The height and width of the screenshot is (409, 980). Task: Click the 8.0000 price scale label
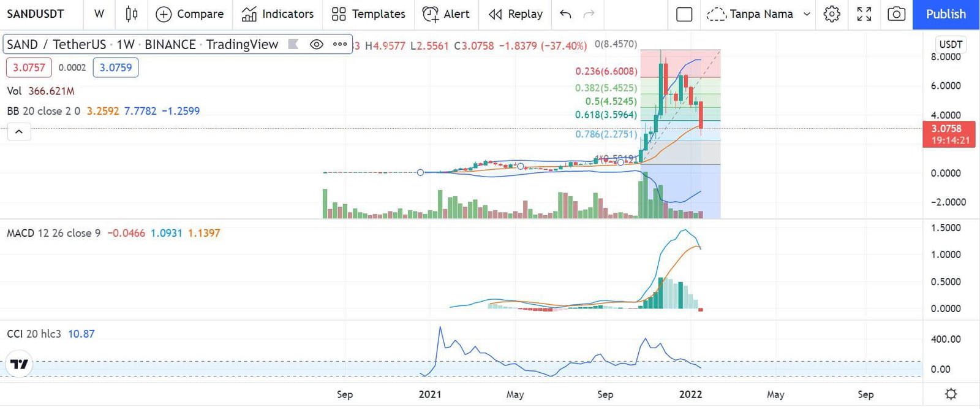tap(946, 56)
